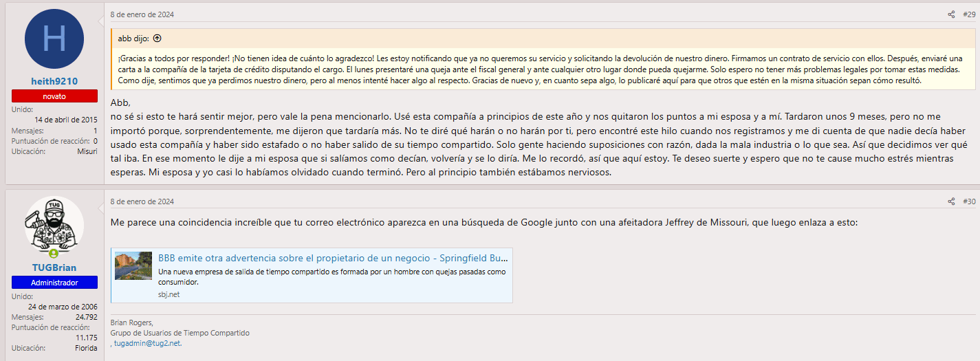This screenshot has width=980, height=361.
Task: Click the date stamp on TUGBrian's post
Action: [x=142, y=201]
